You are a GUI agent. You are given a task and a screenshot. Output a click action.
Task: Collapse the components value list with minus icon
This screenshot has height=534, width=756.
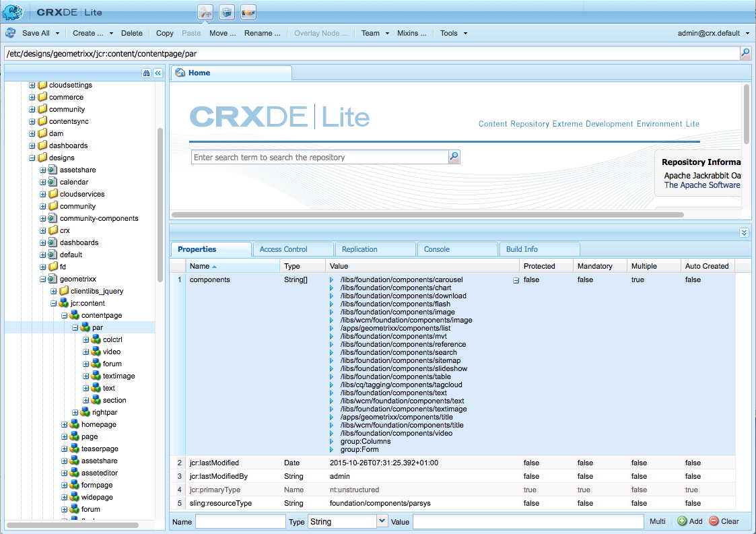point(516,280)
